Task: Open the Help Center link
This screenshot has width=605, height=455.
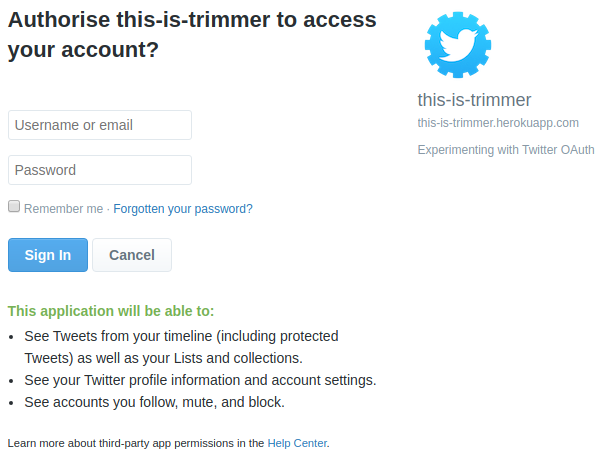Action: pos(297,443)
